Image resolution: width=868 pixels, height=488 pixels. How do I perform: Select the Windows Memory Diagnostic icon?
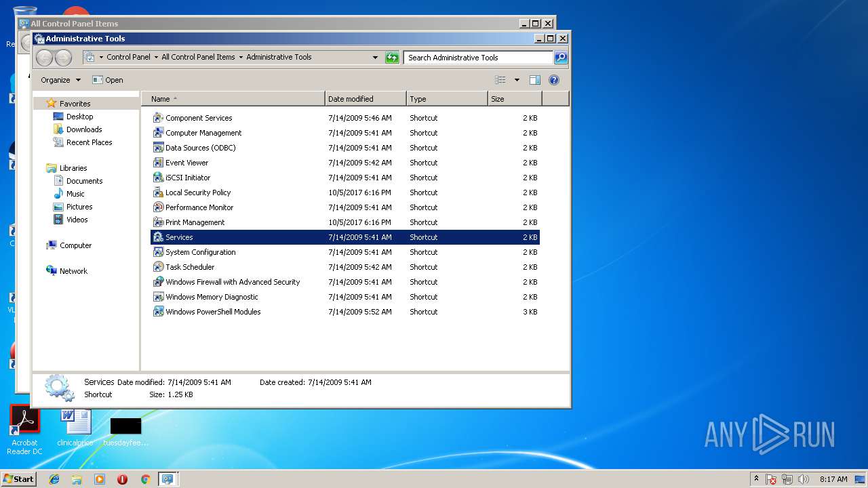[158, 297]
